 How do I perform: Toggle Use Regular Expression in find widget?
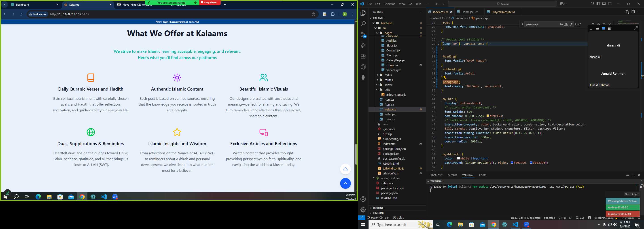pyautogui.click(x=571, y=24)
